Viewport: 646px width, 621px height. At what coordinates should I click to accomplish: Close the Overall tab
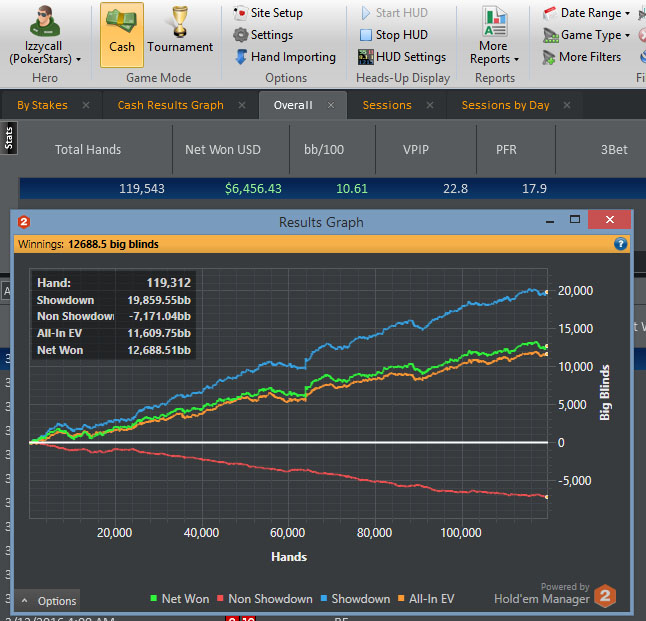331,105
